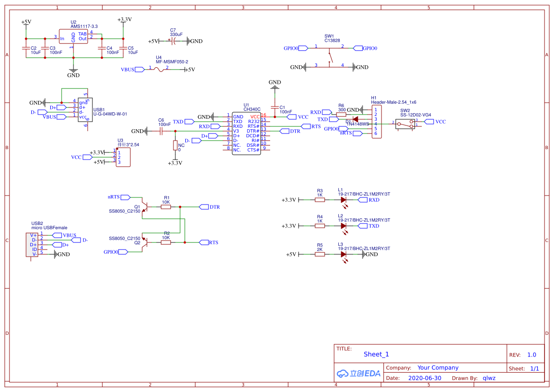Click the SS8050_C2150 label of Q1
This screenshot has height=392, width=554.
coord(124,211)
